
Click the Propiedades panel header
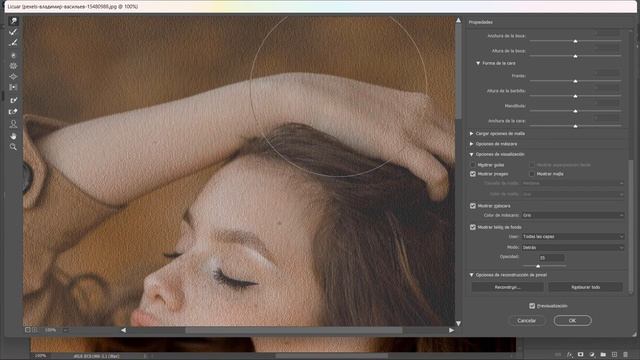coord(481,22)
